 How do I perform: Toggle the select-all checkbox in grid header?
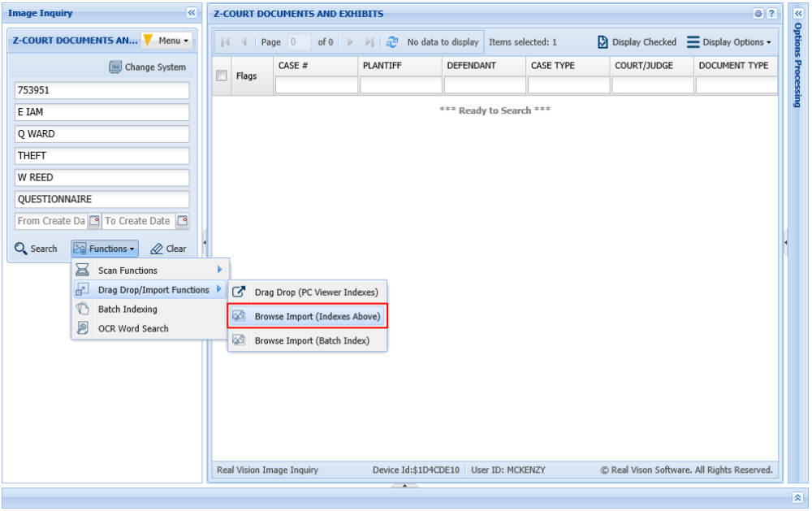coord(220,75)
